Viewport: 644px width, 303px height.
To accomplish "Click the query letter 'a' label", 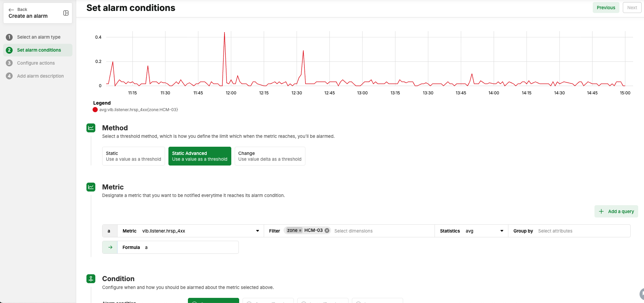I will click(x=110, y=231).
